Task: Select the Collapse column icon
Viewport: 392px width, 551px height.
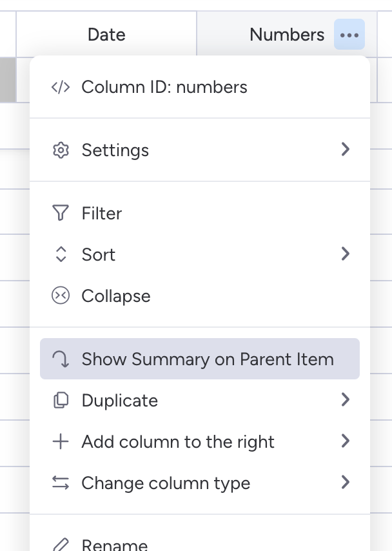Action: 61,296
